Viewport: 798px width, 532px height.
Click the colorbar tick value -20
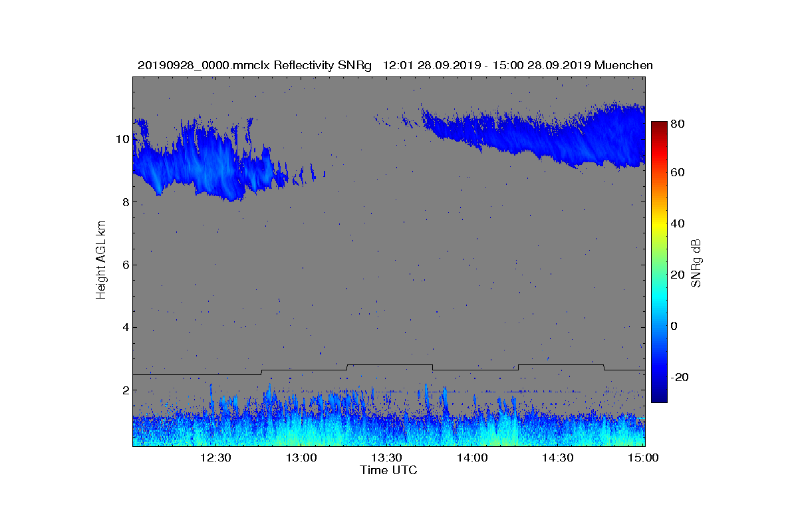point(680,377)
